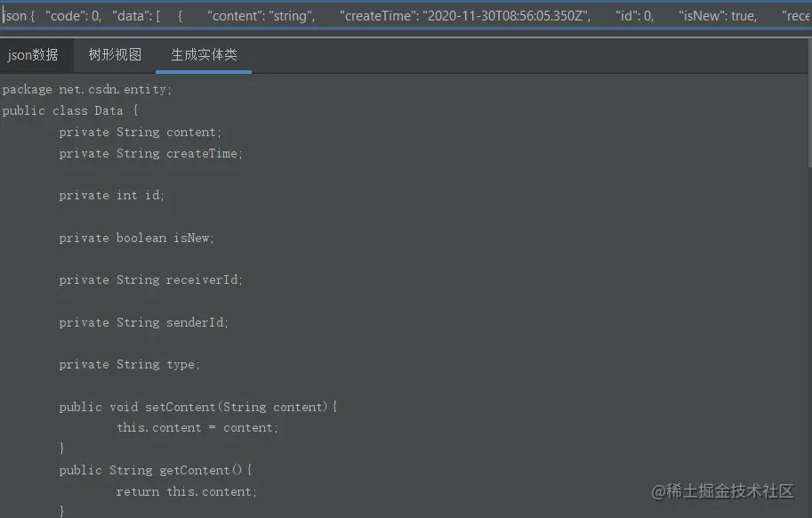Click the this.content = content statement
This screenshot has width=812, height=518.
pyautogui.click(x=197, y=428)
